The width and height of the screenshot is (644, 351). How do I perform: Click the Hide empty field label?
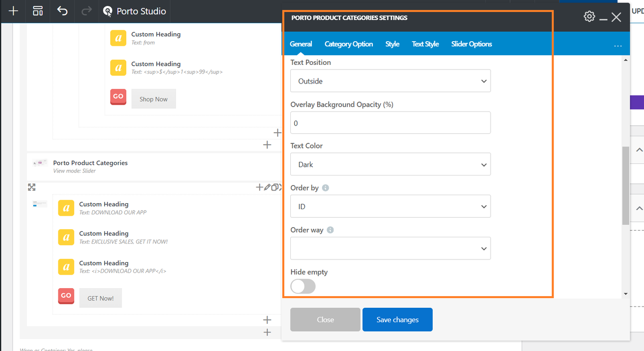click(x=309, y=272)
